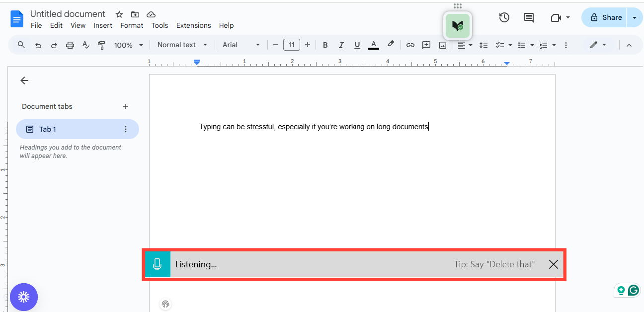Open version history clock icon

[504, 17]
